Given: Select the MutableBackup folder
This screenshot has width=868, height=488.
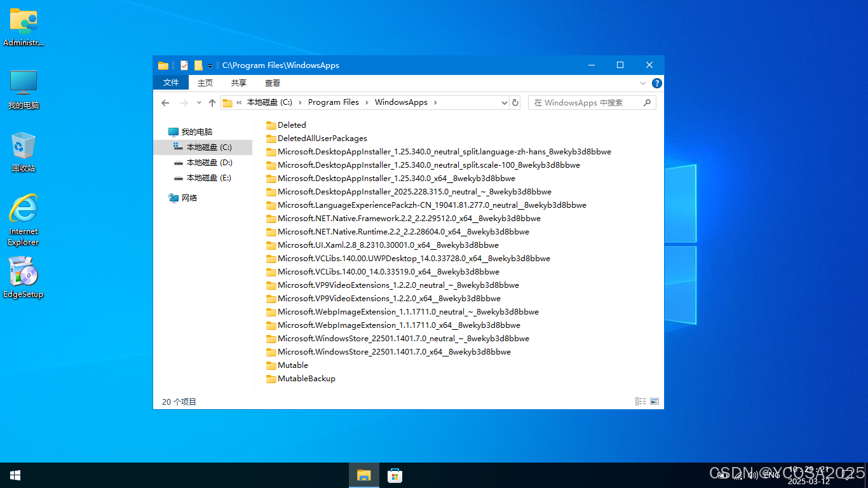Looking at the screenshot, I should click(x=301, y=379).
